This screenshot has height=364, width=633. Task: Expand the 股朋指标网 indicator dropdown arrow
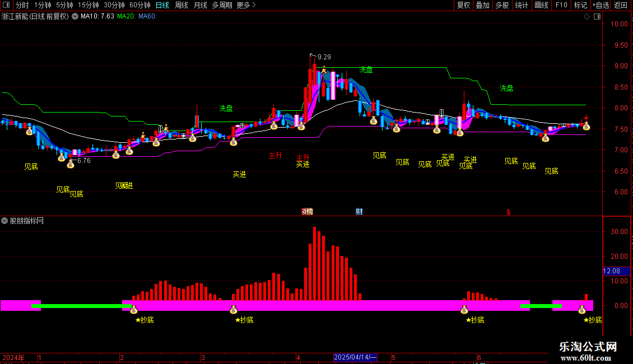pyautogui.click(x=4, y=221)
